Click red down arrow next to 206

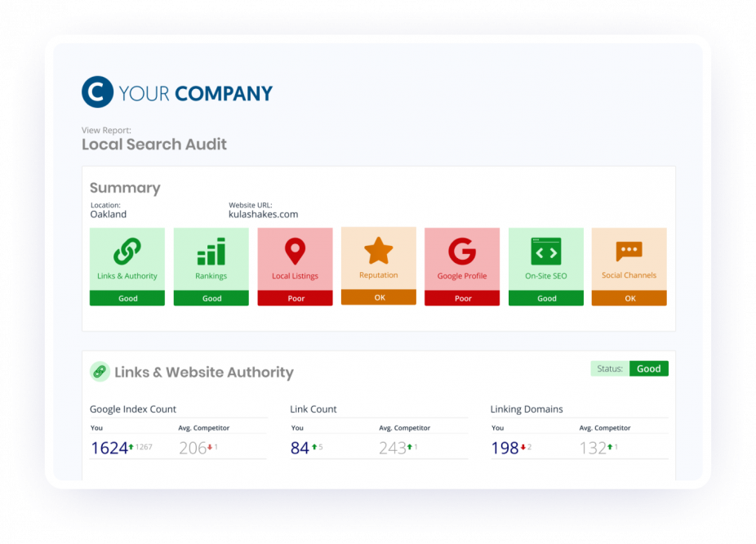click(210, 448)
